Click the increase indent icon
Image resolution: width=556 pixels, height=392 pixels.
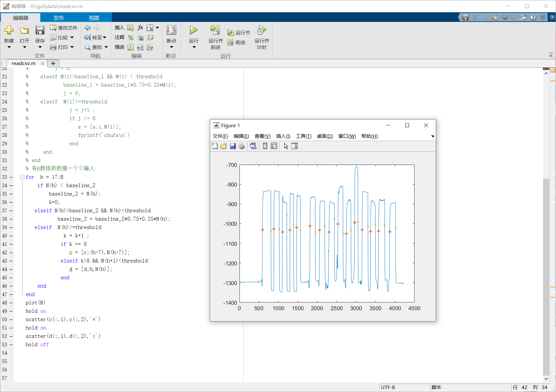pos(140,47)
